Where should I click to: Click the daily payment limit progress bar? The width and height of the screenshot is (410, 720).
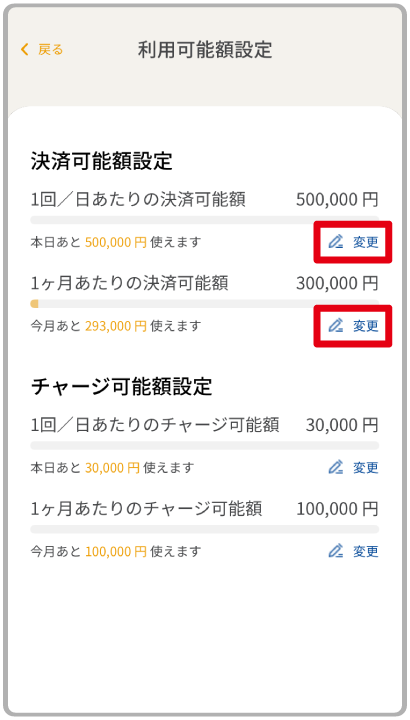(205, 220)
